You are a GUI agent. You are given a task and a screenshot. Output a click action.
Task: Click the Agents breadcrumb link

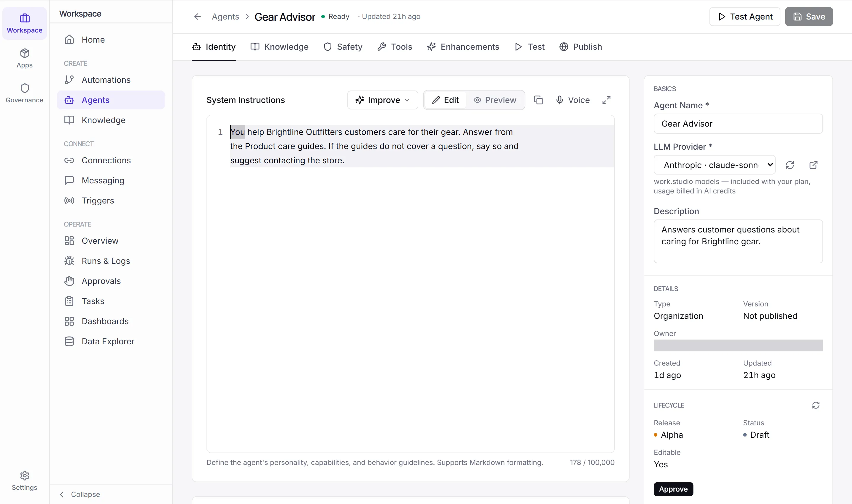click(x=225, y=17)
